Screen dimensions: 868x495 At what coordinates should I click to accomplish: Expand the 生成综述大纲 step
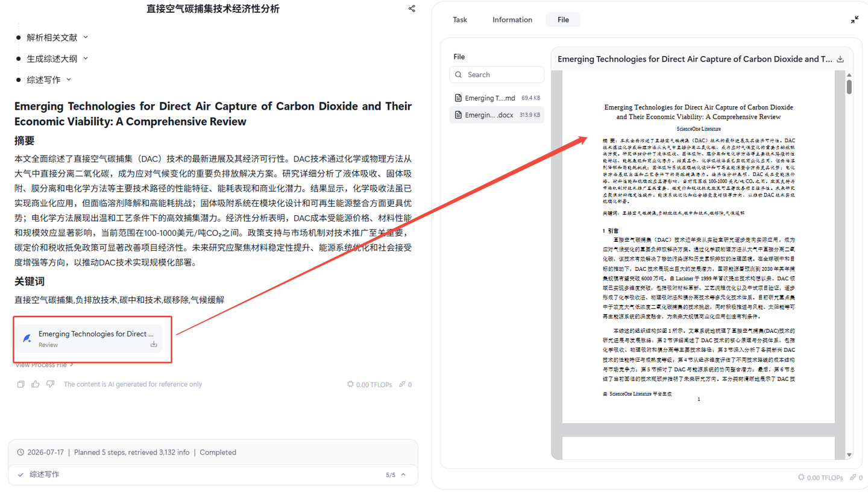tap(86, 58)
